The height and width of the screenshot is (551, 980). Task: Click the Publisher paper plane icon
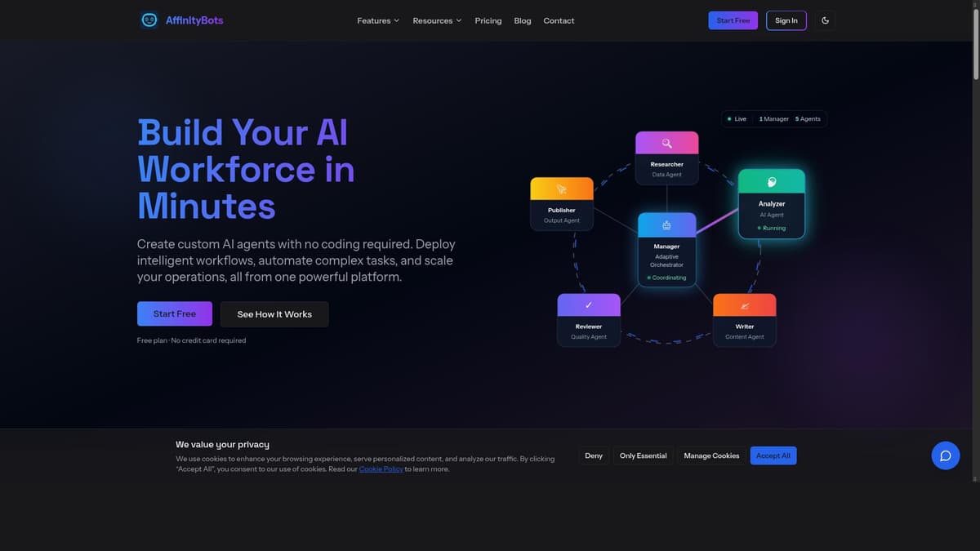pyautogui.click(x=562, y=188)
